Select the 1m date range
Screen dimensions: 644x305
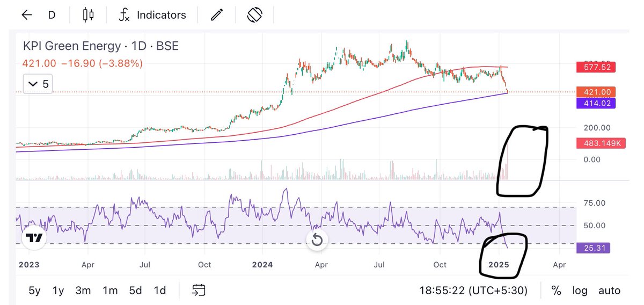coord(110,291)
